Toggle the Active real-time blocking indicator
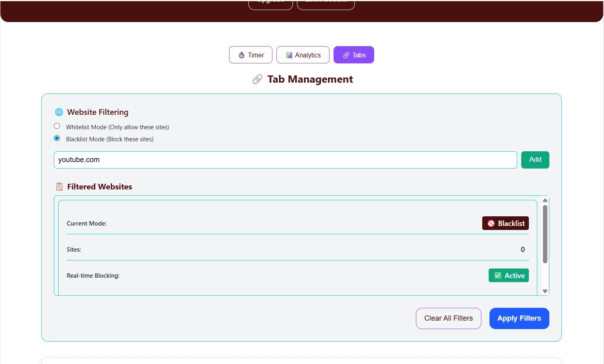This screenshot has width=604, height=364. (x=509, y=275)
